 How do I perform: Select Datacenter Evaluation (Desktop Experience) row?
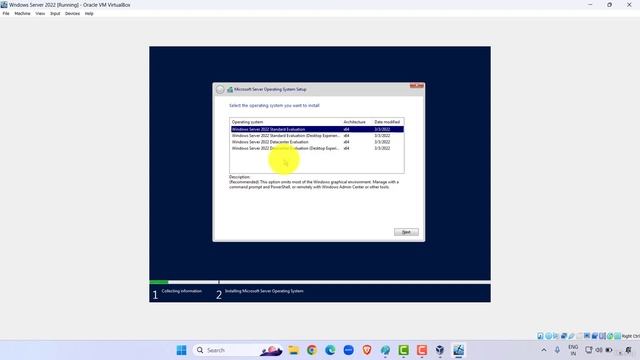click(x=317, y=148)
